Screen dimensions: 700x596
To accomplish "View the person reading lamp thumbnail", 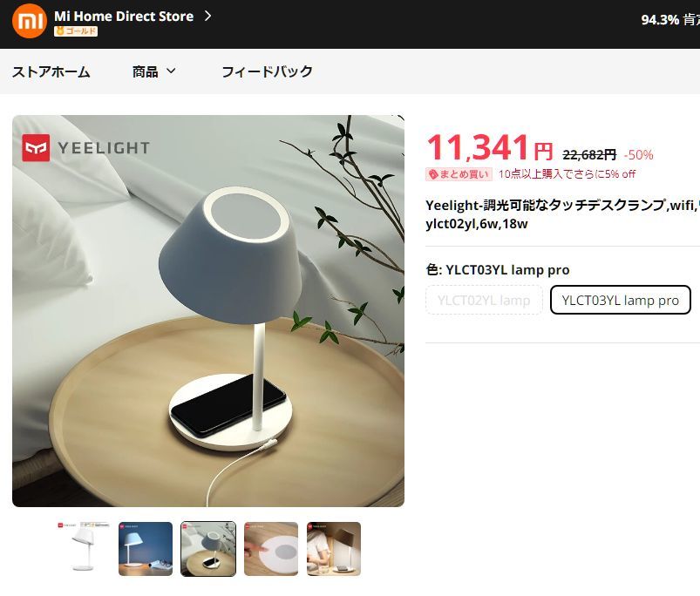I will pos(334,549).
